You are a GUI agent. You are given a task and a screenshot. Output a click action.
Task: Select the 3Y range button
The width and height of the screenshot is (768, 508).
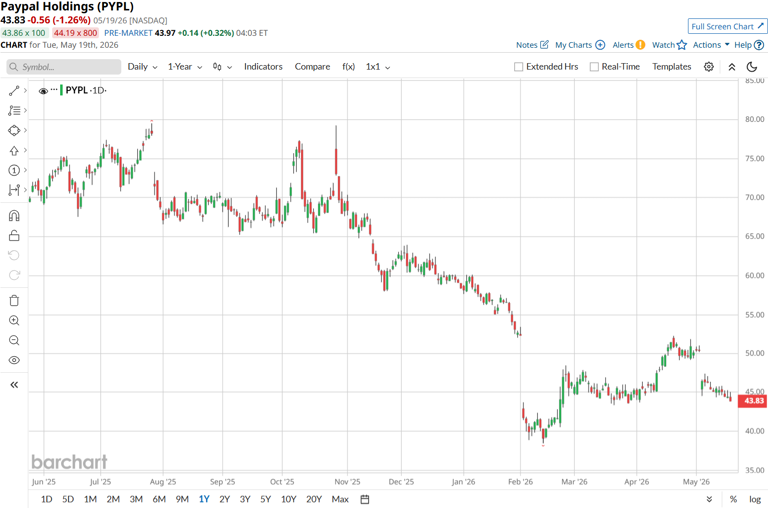coord(245,499)
